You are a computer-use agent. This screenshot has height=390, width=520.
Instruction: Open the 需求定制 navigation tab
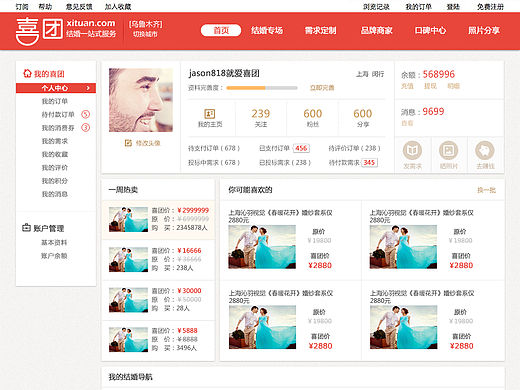[320, 30]
